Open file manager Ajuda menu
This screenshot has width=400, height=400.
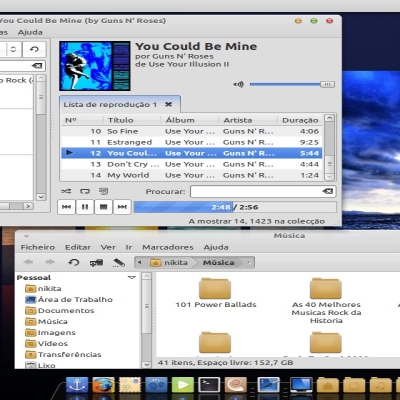pyautogui.click(x=216, y=247)
